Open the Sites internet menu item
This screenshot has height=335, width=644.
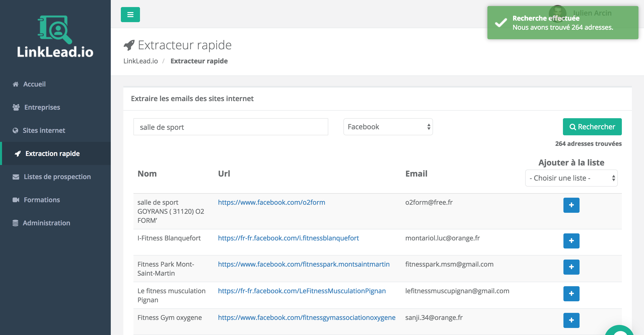click(55, 130)
